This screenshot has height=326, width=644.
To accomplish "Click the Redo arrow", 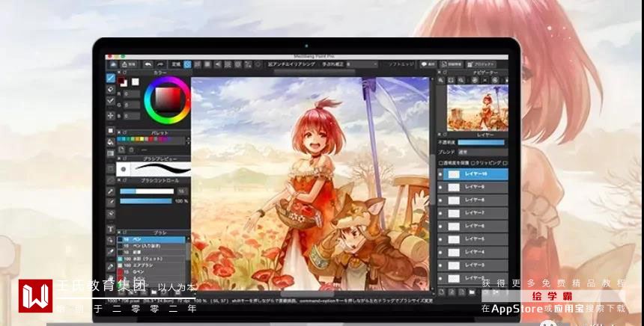I will pyautogui.click(x=160, y=64).
